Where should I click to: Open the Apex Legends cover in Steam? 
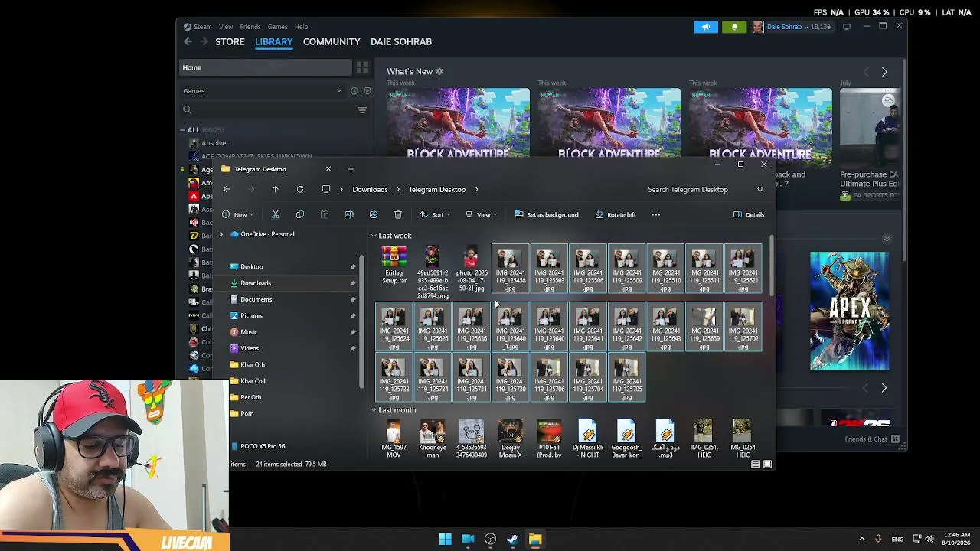pyautogui.click(x=850, y=311)
